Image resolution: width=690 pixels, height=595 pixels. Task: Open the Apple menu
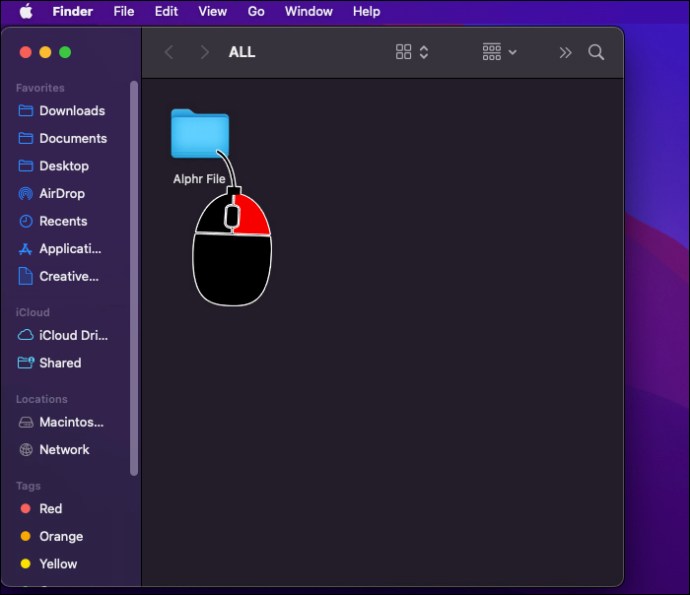coord(26,11)
